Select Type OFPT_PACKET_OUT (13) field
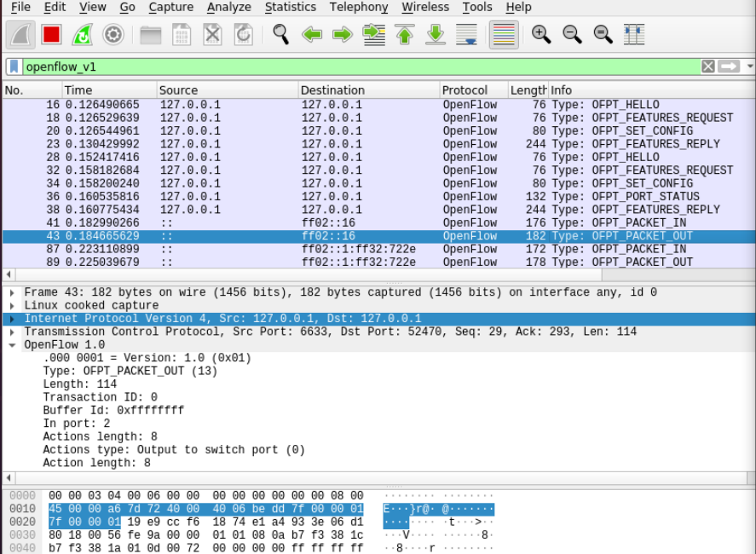 pos(130,371)
